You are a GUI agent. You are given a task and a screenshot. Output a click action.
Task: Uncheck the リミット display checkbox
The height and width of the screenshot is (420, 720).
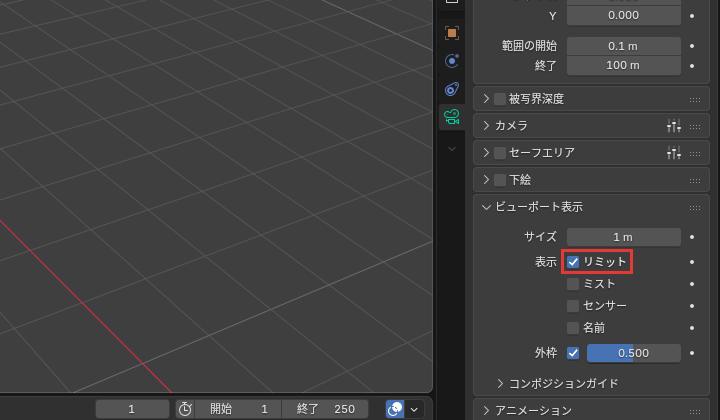(573, 262)
